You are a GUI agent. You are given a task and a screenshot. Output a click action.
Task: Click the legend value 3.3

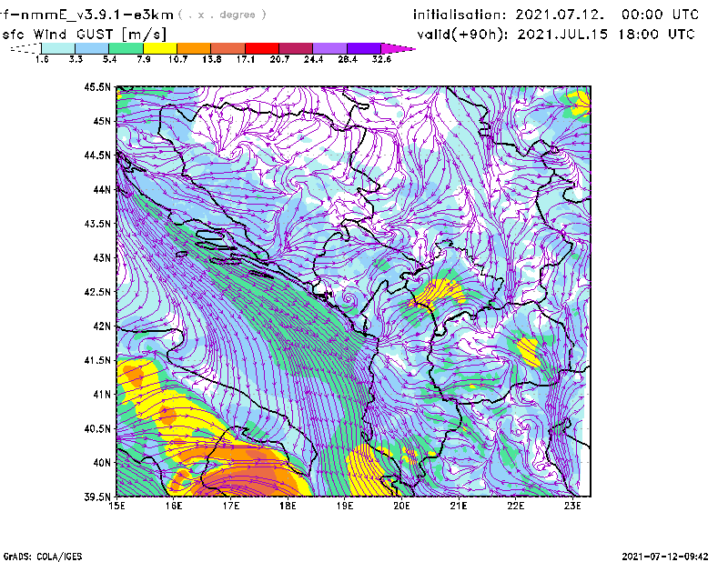click(76, 59)
